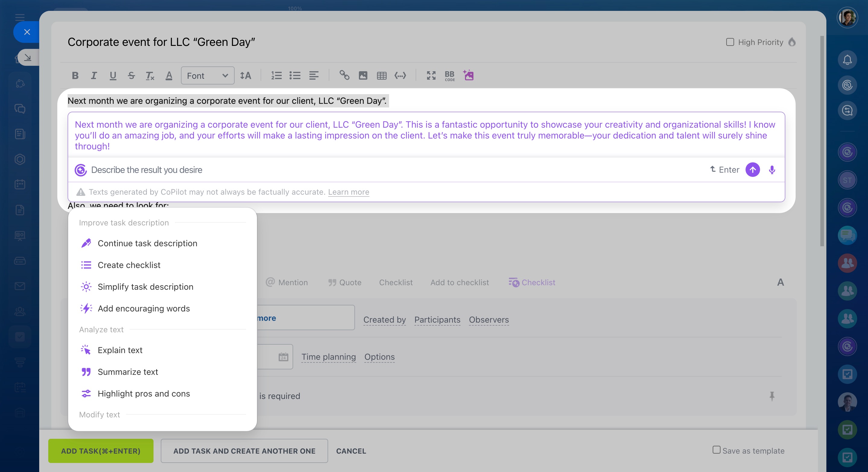This screenshot has height=472, width=868.
Task: Apply strikethrough formatting
Action: [131, 75]
